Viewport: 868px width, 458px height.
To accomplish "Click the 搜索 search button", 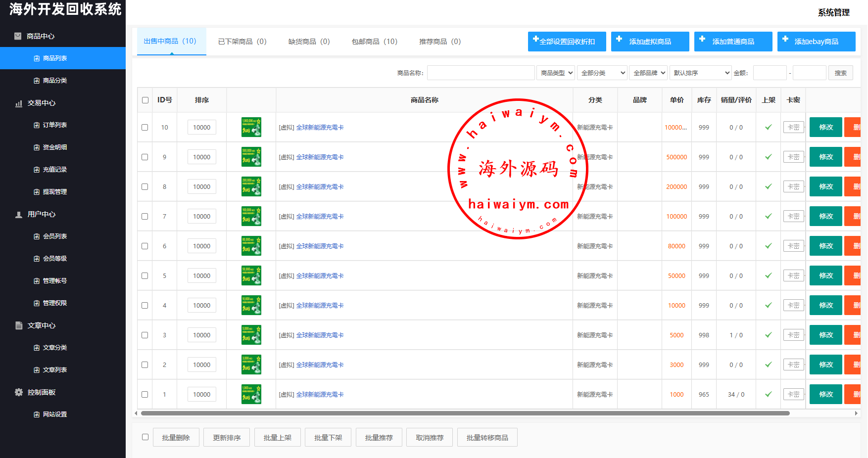I will point(840,73).
